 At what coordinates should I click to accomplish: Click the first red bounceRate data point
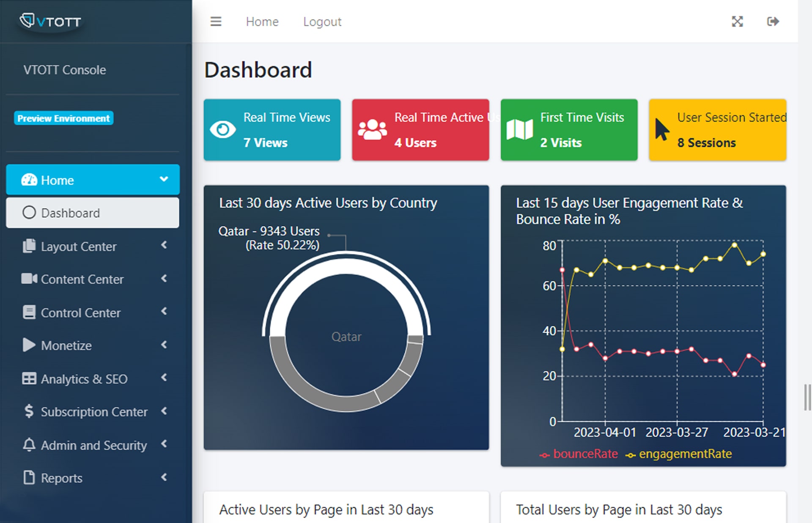coord(562,270)
